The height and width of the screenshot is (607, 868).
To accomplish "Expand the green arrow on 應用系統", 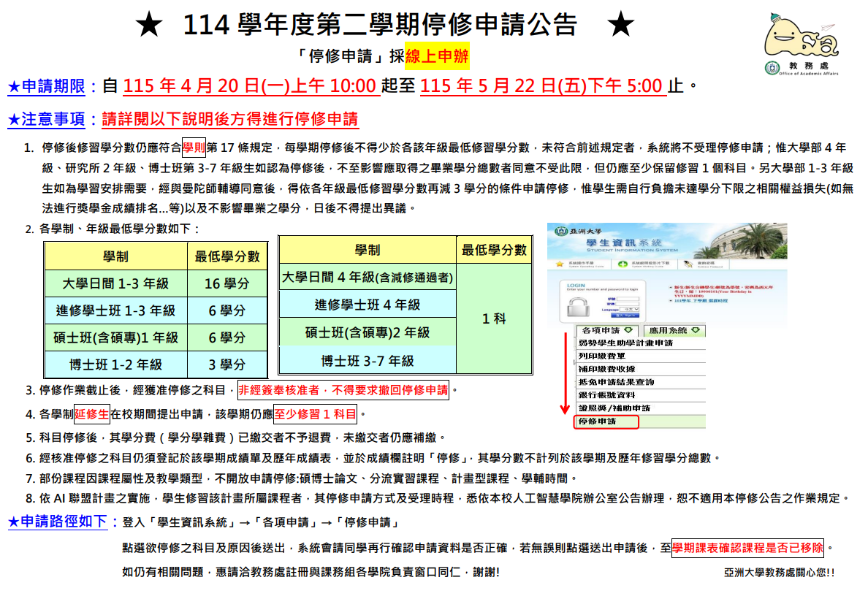I will [x=696, y=329].
